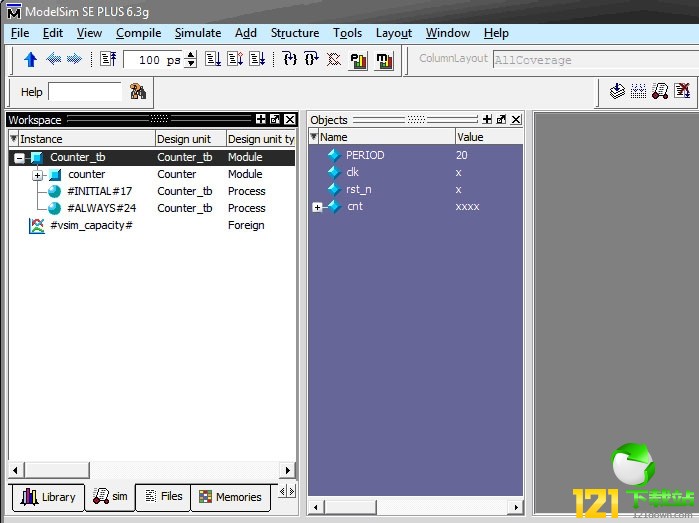Click the Break simulation icon
Image resolution: width=699 pixels, height=523 pixels.
[333, 59]
